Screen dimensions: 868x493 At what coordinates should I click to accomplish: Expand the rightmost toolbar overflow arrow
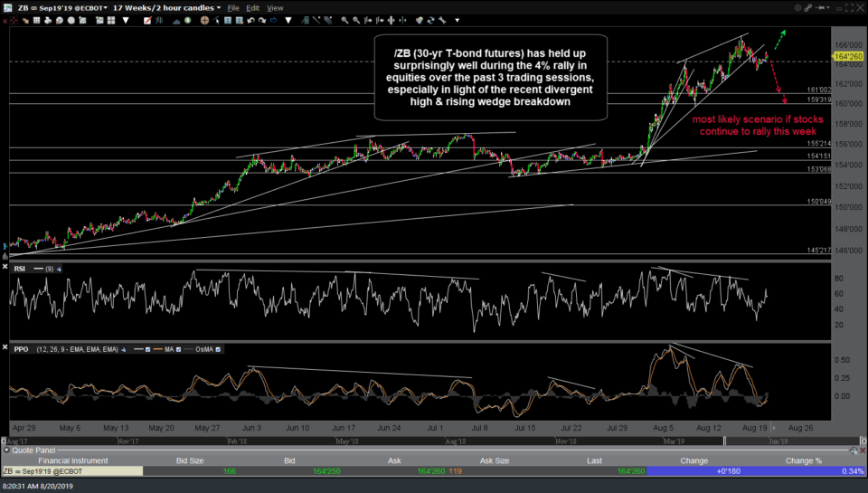coord(457,21)
